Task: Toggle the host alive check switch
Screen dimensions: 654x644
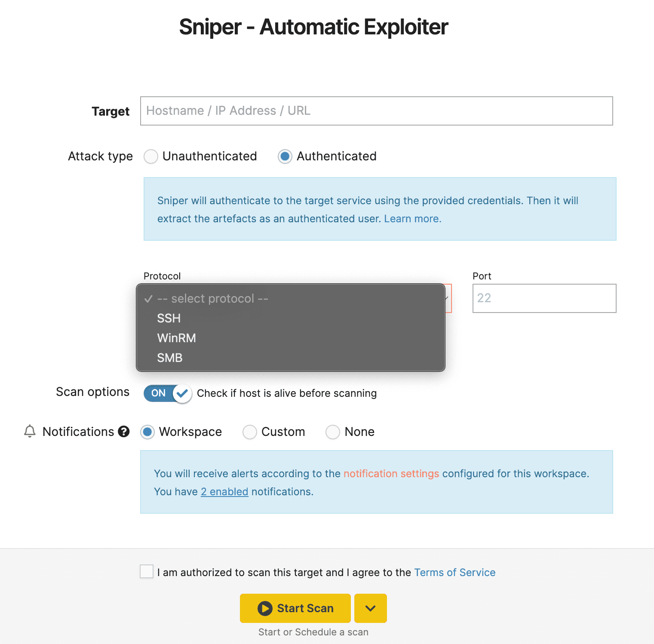Action: [x=168, y=393]
